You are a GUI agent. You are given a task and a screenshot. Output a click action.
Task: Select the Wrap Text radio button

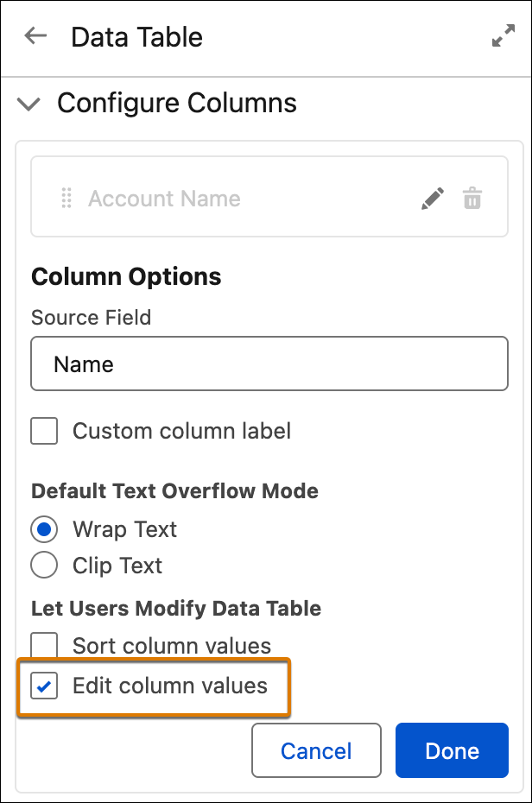pyautogui.click(x=44, y=529)
